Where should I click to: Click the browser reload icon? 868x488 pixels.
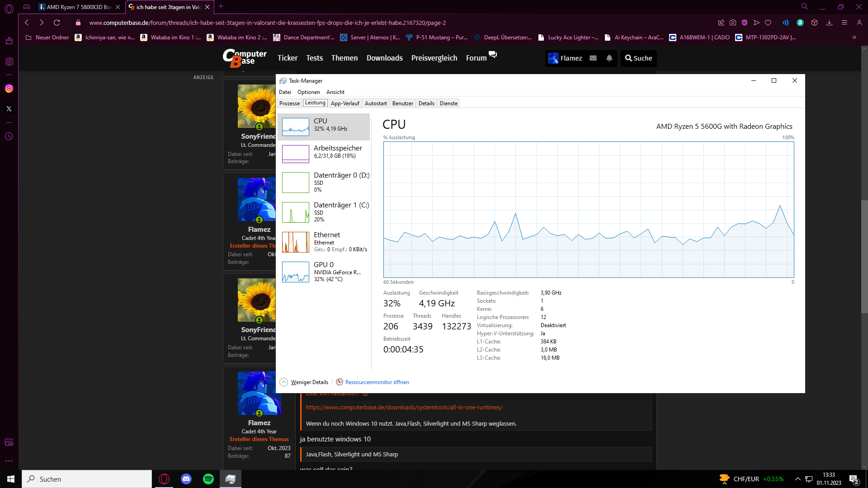click(57, 23)
